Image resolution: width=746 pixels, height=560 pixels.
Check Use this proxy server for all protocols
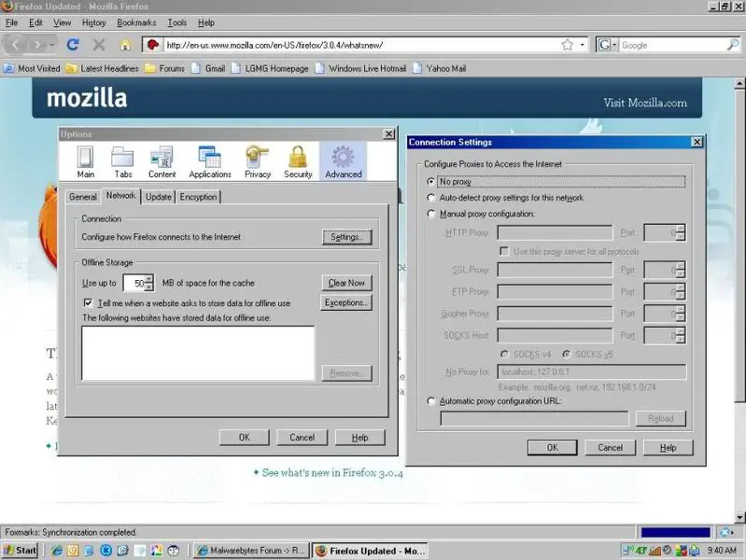point(504,251)
